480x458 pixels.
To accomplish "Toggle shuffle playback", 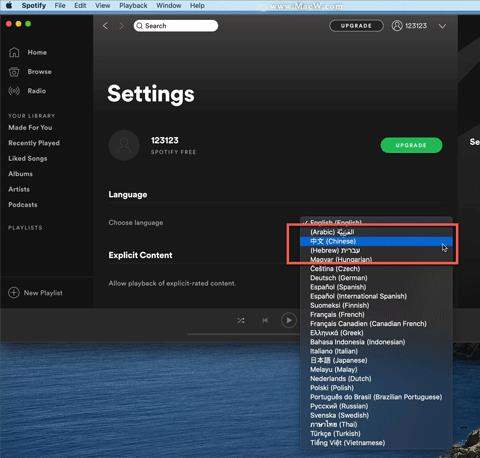I will [241, 320].
